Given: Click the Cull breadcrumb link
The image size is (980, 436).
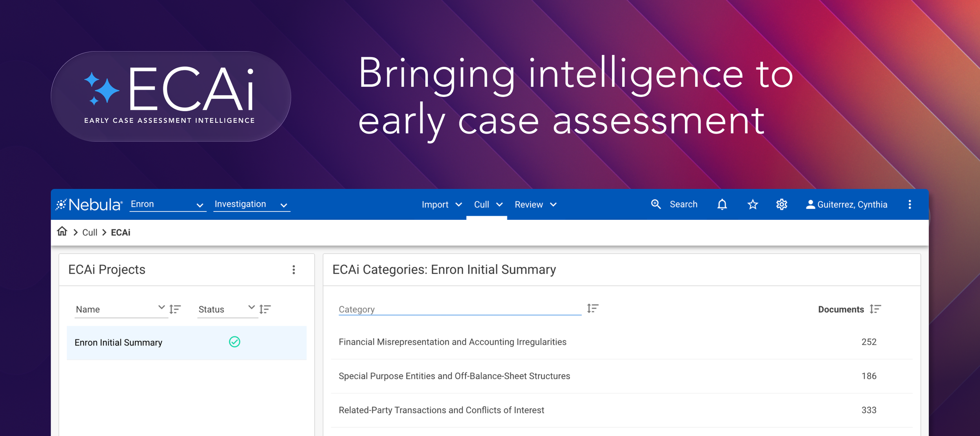Looking at the screenshot, I should coord(90,232).
